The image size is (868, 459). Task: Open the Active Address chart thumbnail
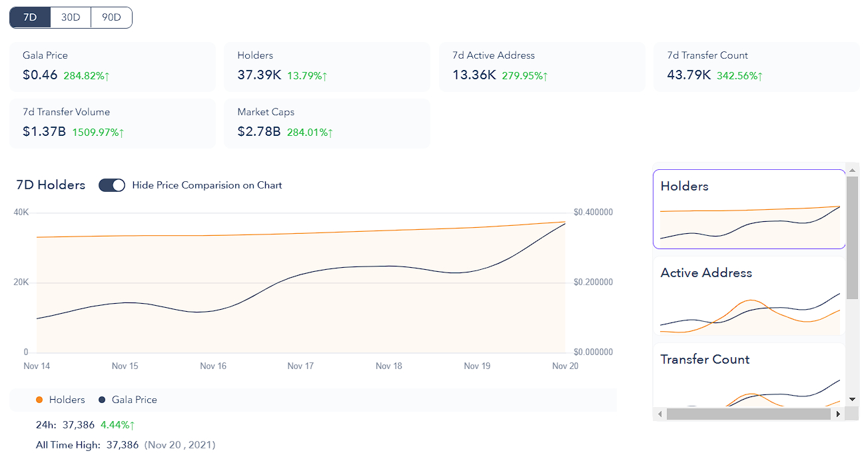[x=749, y=297]
